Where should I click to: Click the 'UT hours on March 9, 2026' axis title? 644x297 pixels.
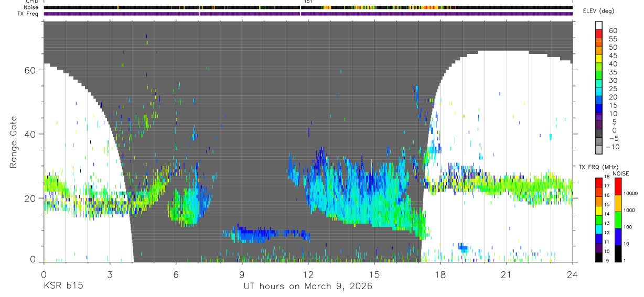pyautogui.click(x=308, y=287)
